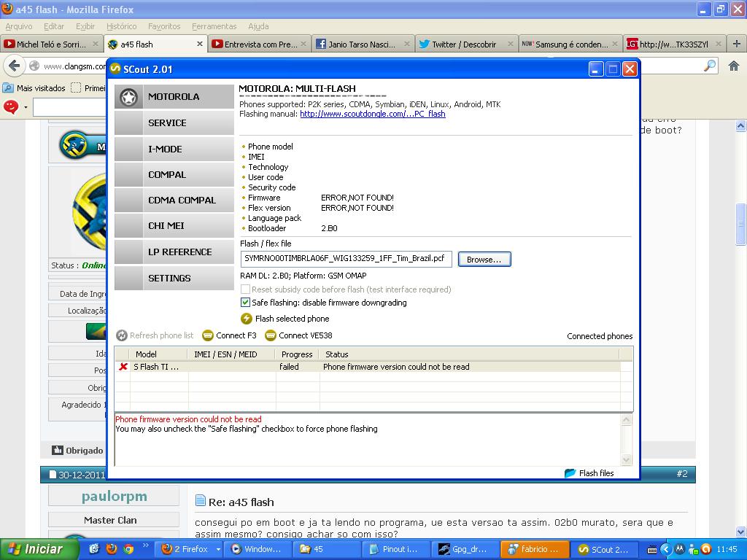Image resolution: width=747 pixels, height=560 pixels.
Task: Toggle Reset subsidy code before flash checkbox
Action: 245,289
